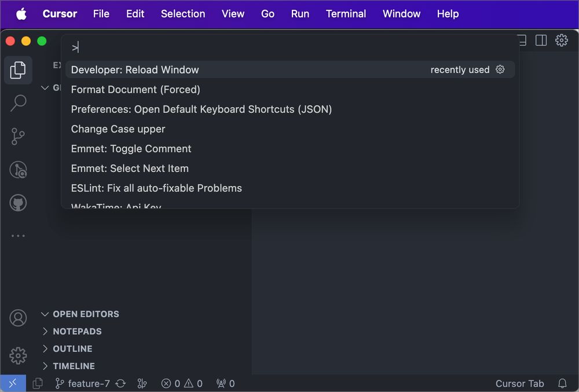Toggle the secondary sidebar layout icon
Viewport: 579px width, 392px height.
[x=541, y=40]
